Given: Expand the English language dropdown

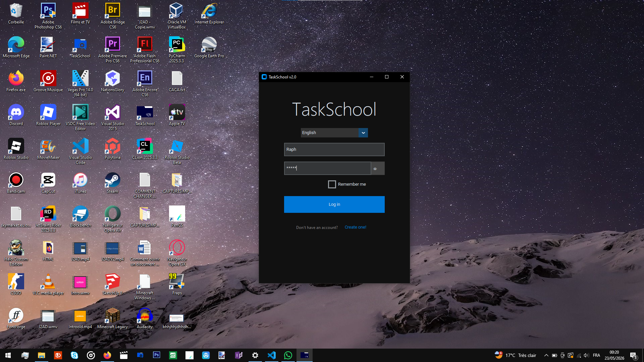Looking at the screenshot, I should point(363,133).
